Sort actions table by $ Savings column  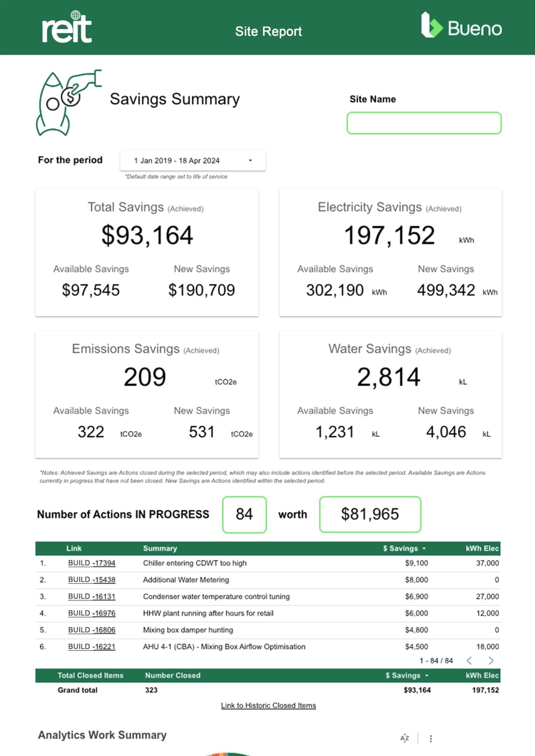pyautogui.click(x=404, y=549)
